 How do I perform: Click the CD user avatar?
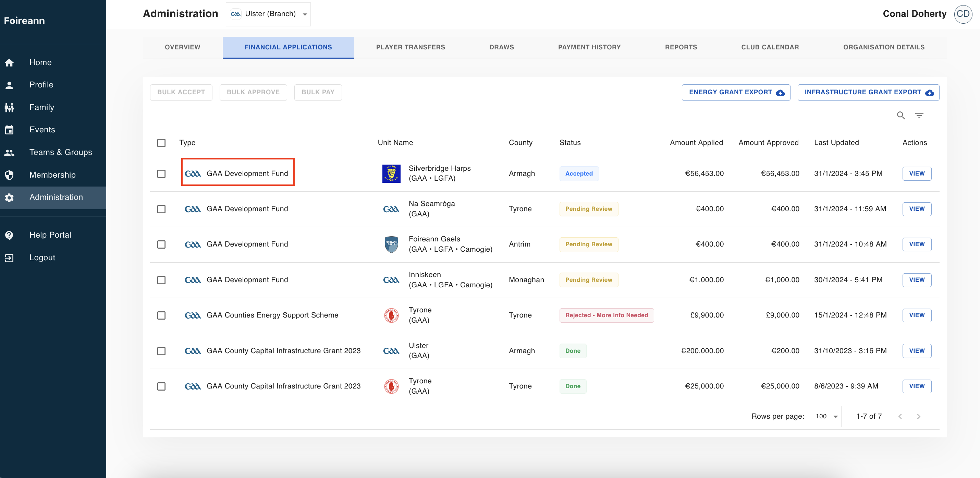[x=963, y=14]
